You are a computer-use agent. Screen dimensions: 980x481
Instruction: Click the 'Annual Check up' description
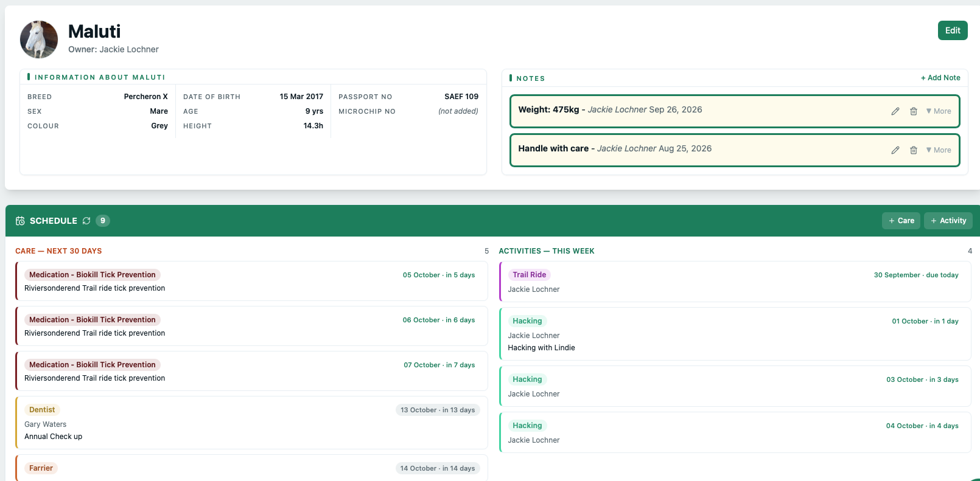click(x=54, y=437)
